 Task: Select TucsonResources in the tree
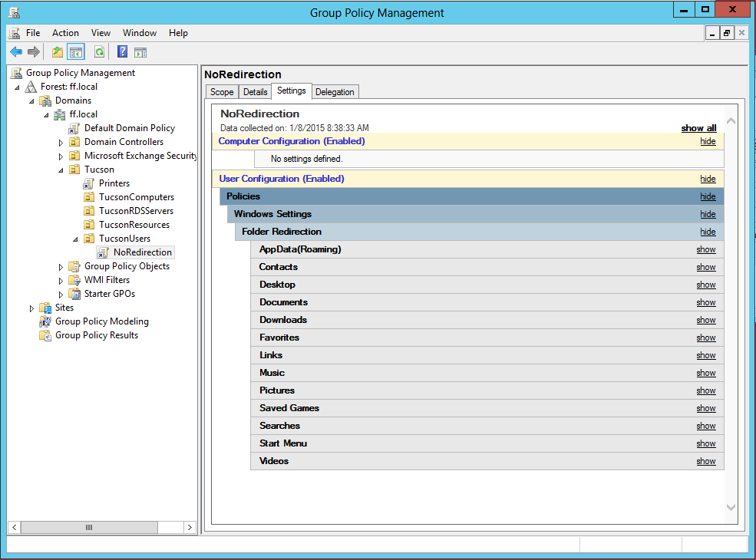[x=134, y=225]
